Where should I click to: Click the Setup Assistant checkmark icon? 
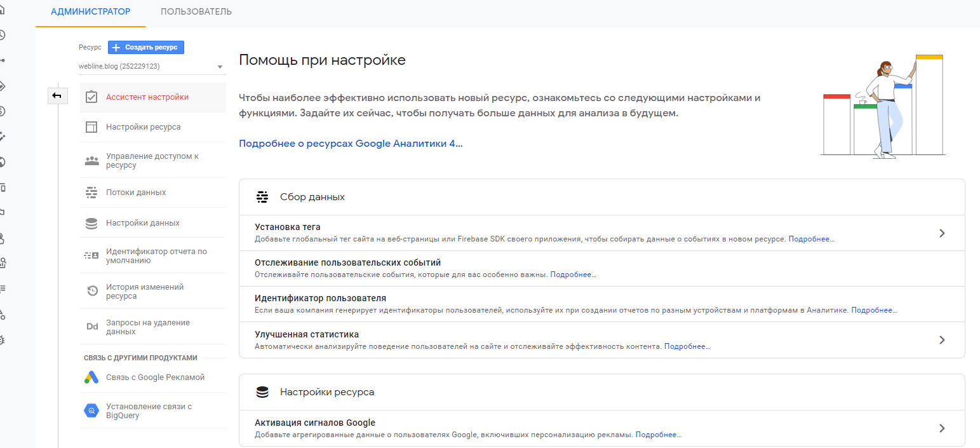tap(91, 97)
